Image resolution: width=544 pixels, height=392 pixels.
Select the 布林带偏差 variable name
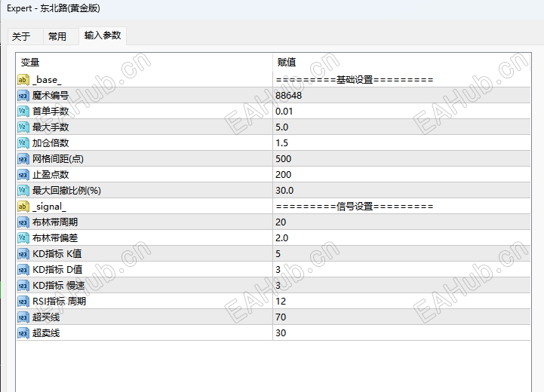coord(55,238)
